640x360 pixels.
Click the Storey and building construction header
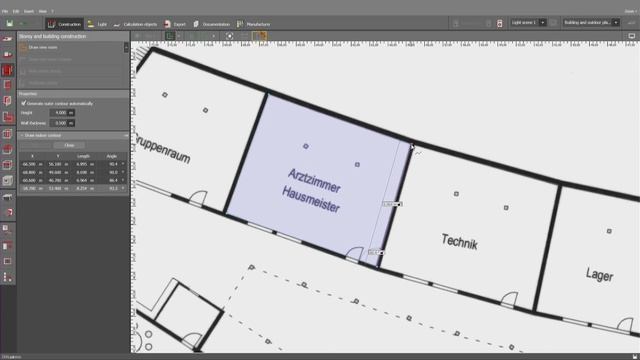(73, 36)
